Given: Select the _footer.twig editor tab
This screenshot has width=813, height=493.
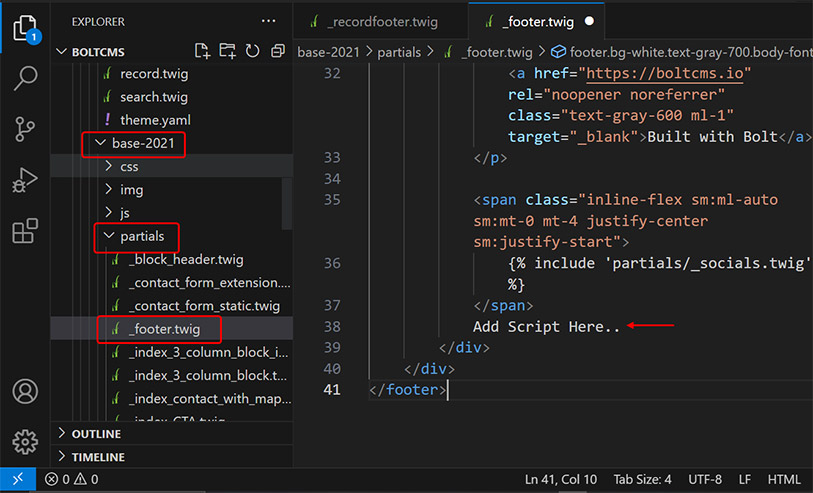Looking at the screenshot, I should [x=536, y=21].
